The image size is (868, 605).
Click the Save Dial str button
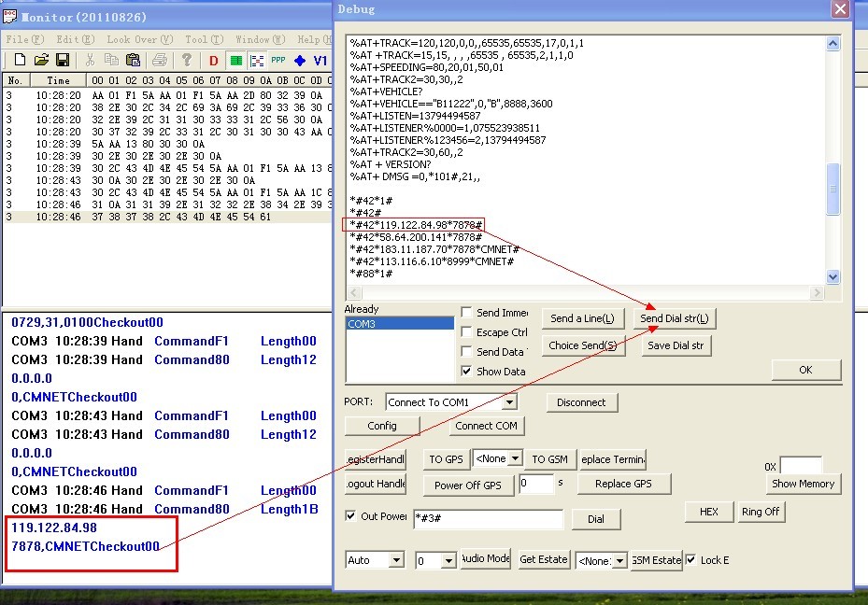pyautogui.click(x=676, y=345)
